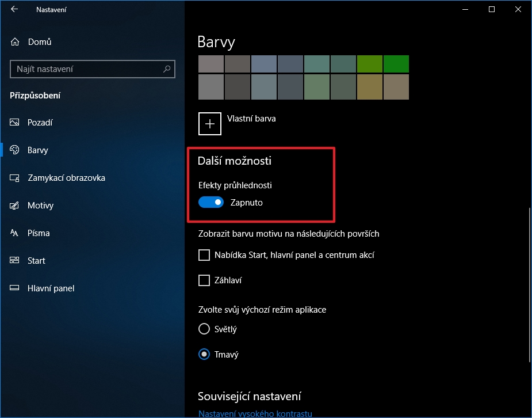The width and height of the screenshot is (532, 418).
Task: Click the Pozadí picture icon
Action: 14,122
